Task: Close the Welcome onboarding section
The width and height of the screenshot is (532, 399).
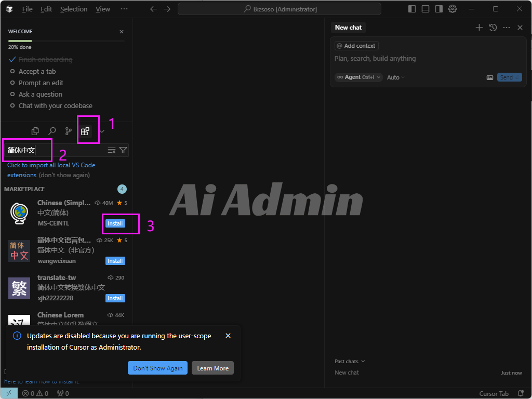Action: click(122, 32)
